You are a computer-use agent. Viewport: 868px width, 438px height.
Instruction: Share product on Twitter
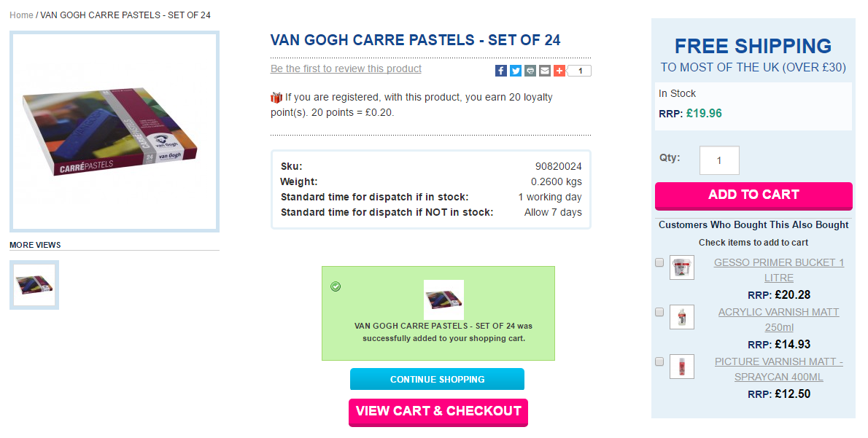coord(516,71)
